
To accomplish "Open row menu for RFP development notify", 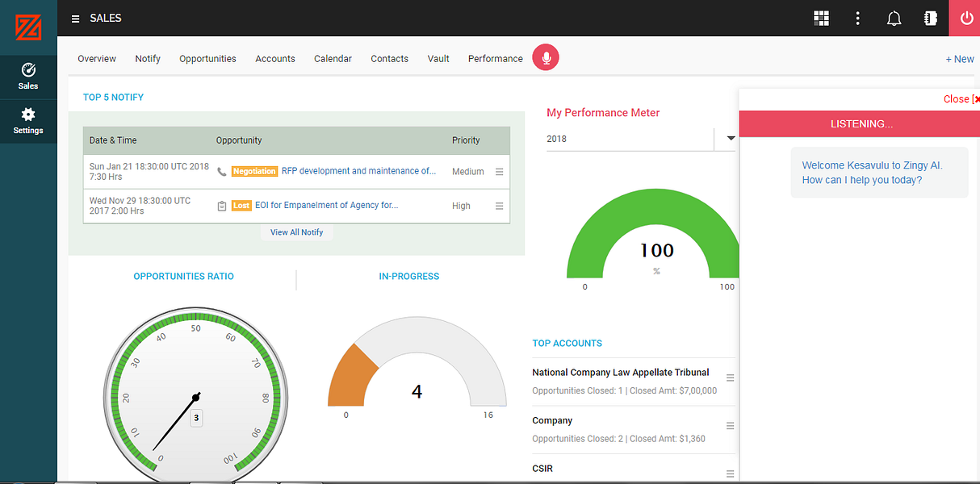I will click(499, 172).
